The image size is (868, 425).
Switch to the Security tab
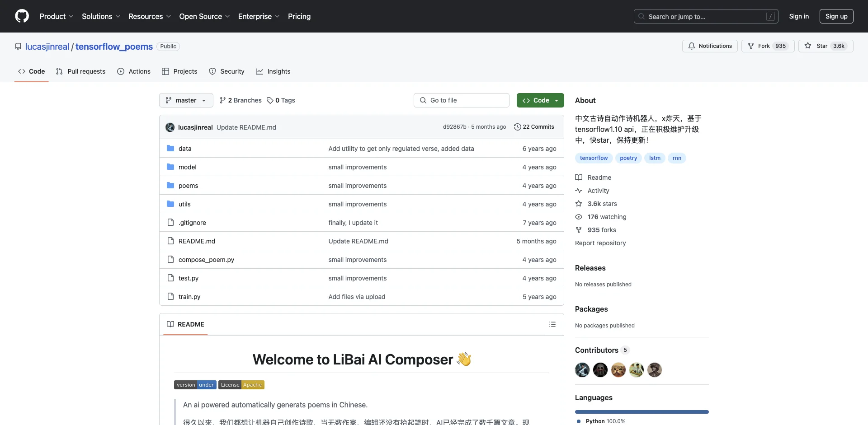click(227, 71)
